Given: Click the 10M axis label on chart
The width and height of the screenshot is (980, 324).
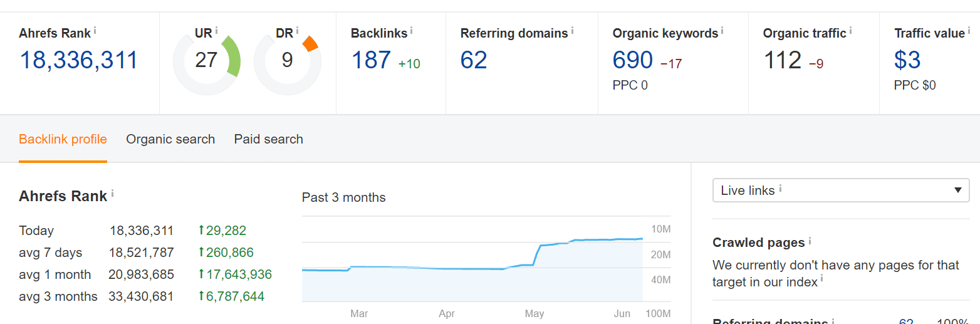Looking at the screenshot, I should 661,229.
